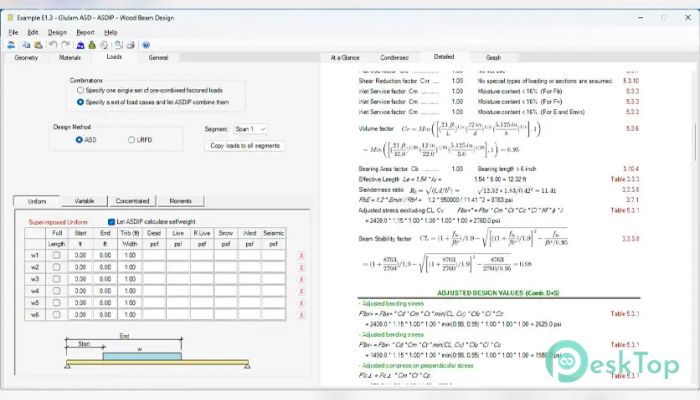Click the Beam Stability factor label text
The height and width of the screenshot is (400, 700).
click(385, 239)
